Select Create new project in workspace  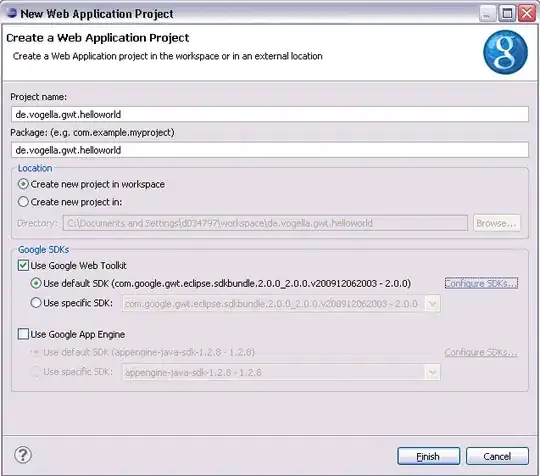pyautogui.click(x=23, y=184)
